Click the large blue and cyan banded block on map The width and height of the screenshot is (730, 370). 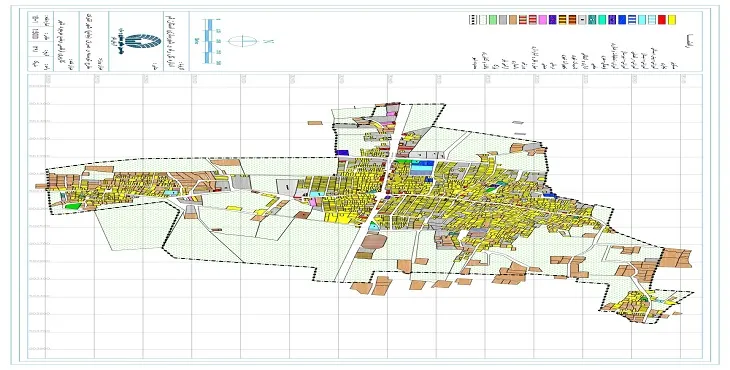(x=422, y=168)
